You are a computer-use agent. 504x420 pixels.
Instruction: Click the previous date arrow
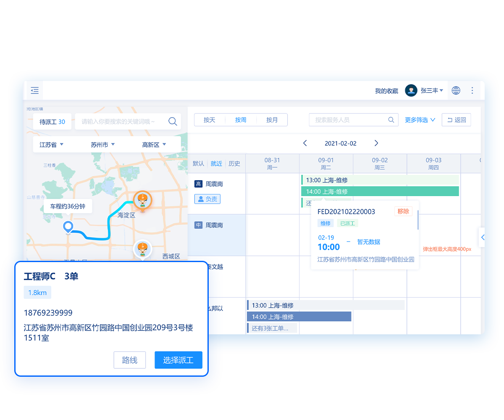pyautogui.click(x=305, y=143)
